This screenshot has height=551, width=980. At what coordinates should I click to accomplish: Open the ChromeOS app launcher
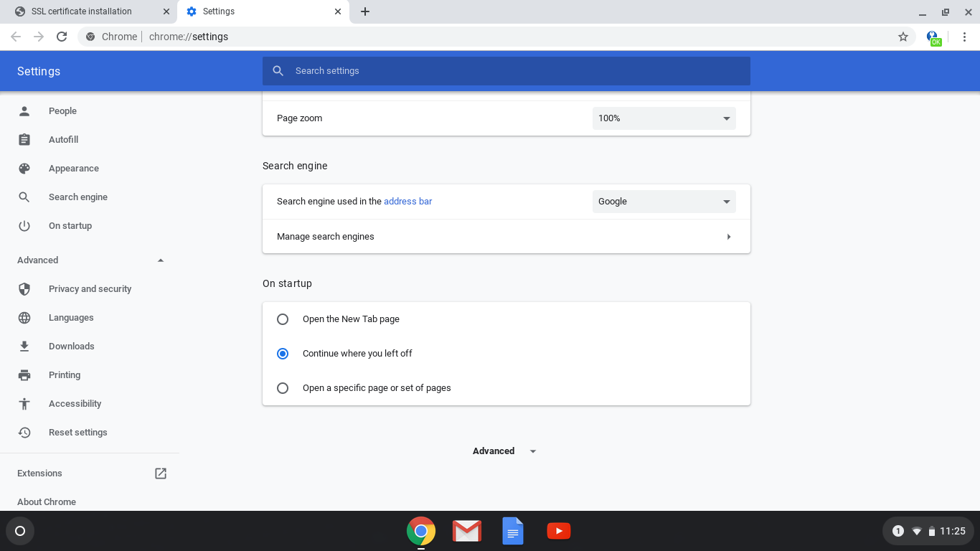point(19,531)
